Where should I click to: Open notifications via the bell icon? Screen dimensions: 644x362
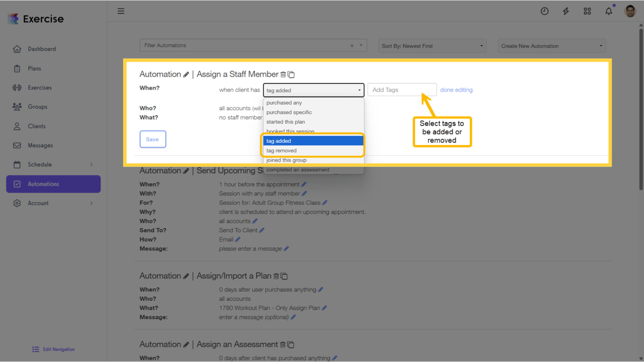608,10
